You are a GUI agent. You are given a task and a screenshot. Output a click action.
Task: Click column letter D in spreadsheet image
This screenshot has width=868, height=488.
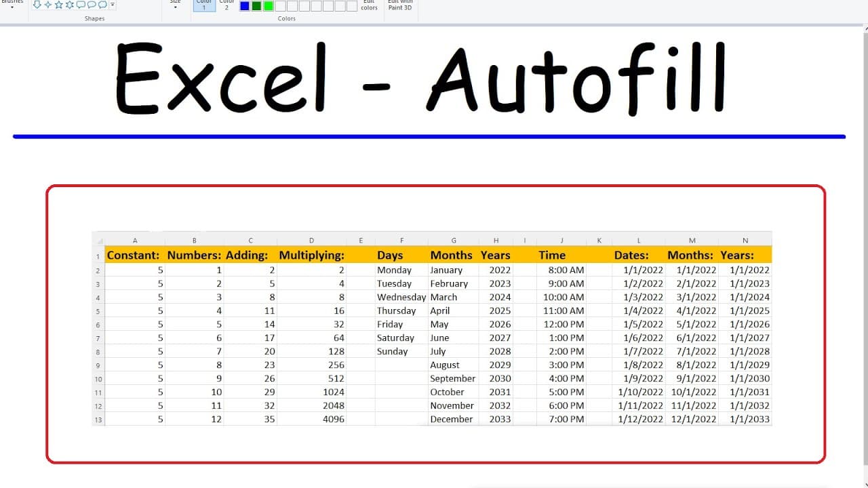pos(312,241)
